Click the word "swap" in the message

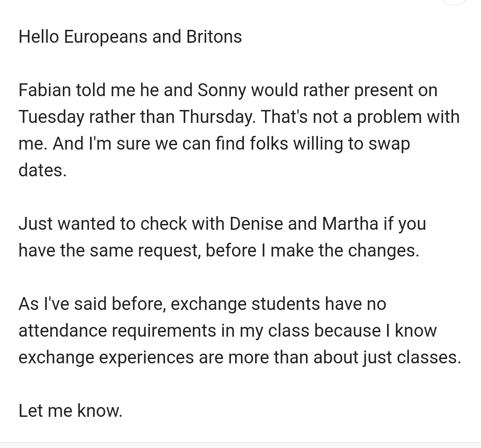389,144
